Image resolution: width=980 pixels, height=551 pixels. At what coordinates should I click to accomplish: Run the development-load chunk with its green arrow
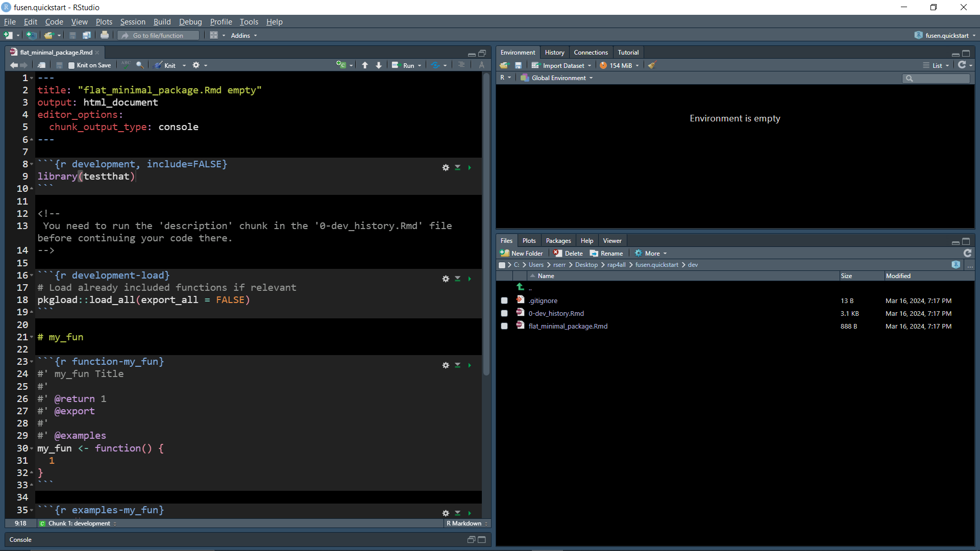point(470,279)
